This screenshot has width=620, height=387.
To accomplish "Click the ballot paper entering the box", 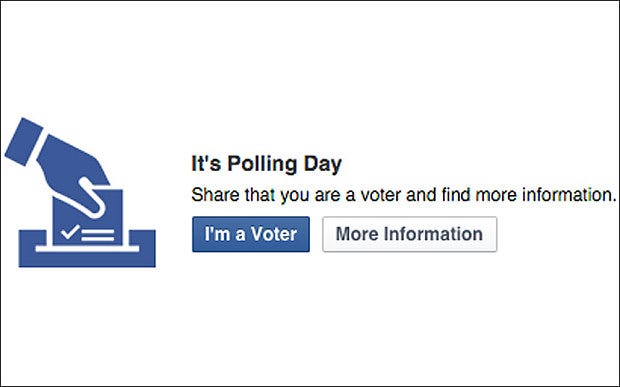I will [88, 217].
